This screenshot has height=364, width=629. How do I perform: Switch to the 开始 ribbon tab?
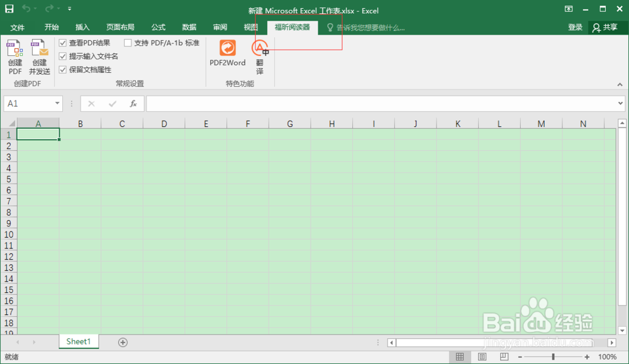(x=52, y=27)
